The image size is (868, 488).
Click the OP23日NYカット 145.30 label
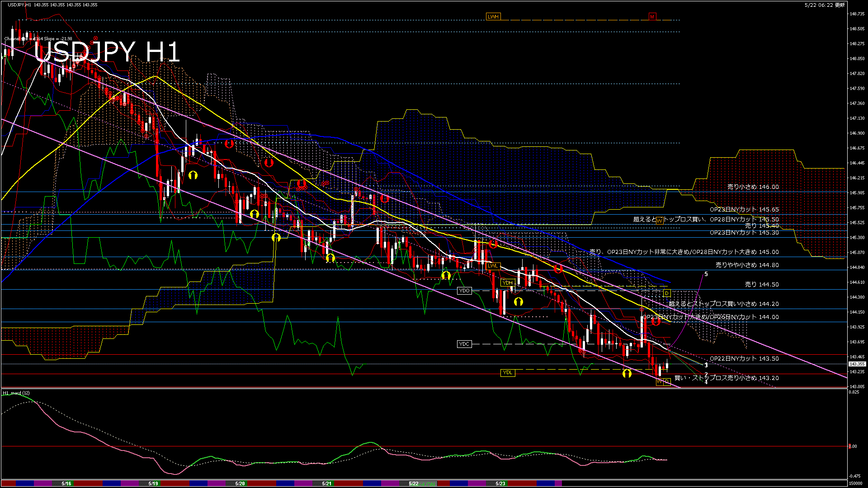coord(744,233)
